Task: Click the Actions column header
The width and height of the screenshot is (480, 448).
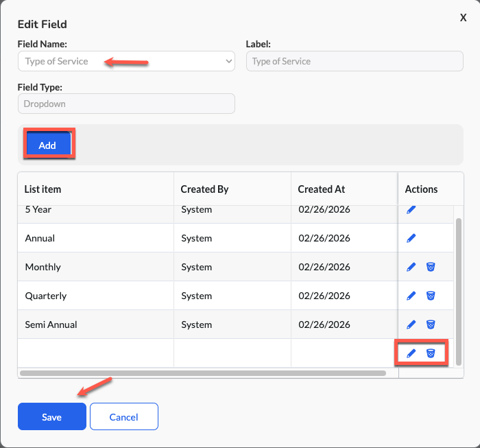Action: pos(431,189)
